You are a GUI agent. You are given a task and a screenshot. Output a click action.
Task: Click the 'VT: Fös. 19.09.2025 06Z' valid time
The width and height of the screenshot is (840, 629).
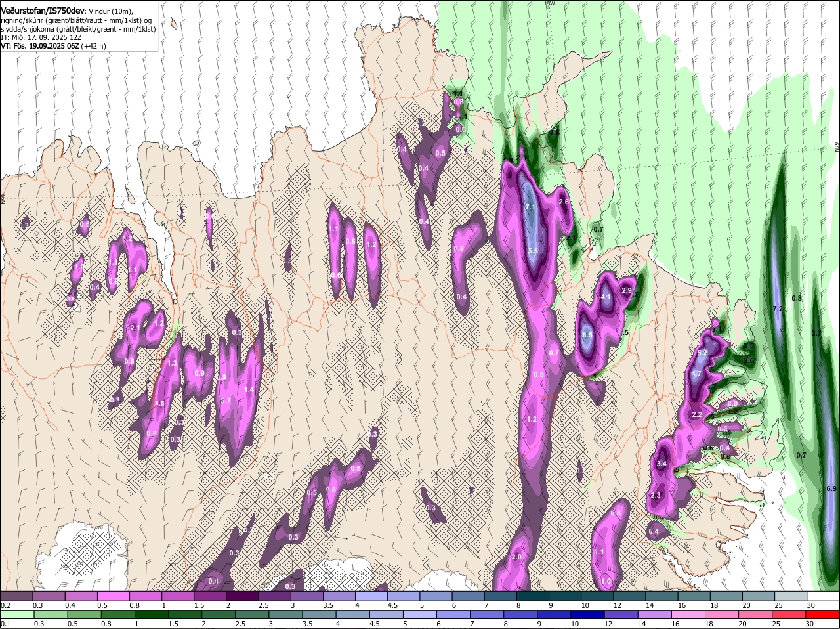pos(39,46)
